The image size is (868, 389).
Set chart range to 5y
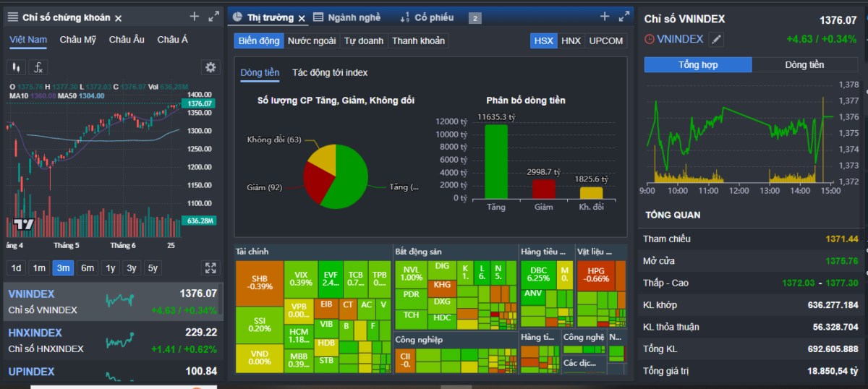point(153,268)
